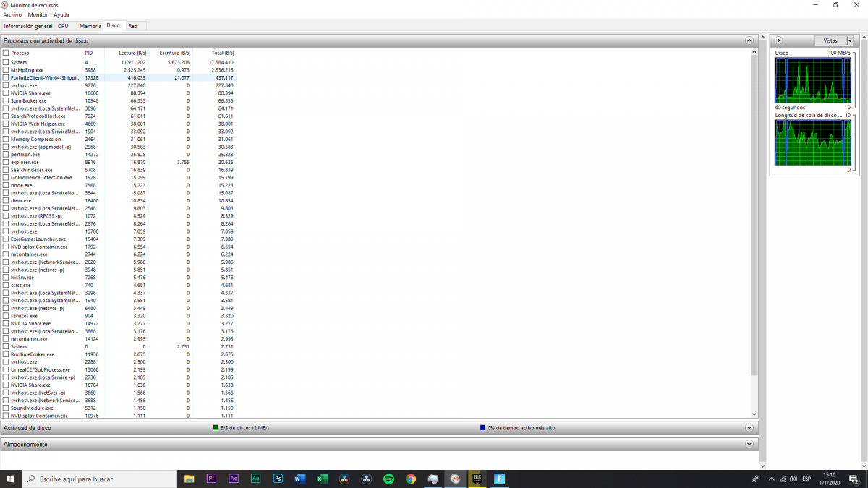Switch to the CPU tab
The height and width of the screenshot is (488, 868).
[64, 26]
